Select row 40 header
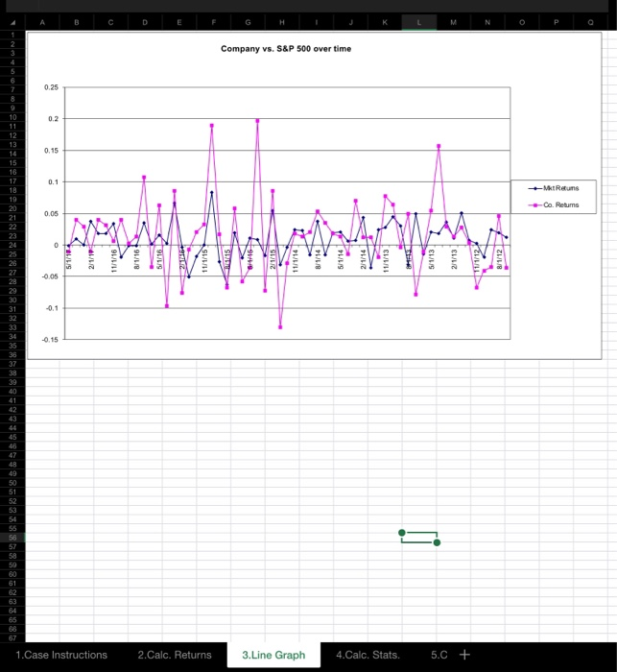Screen dimensions: 617x672 [x=12, y=392]
